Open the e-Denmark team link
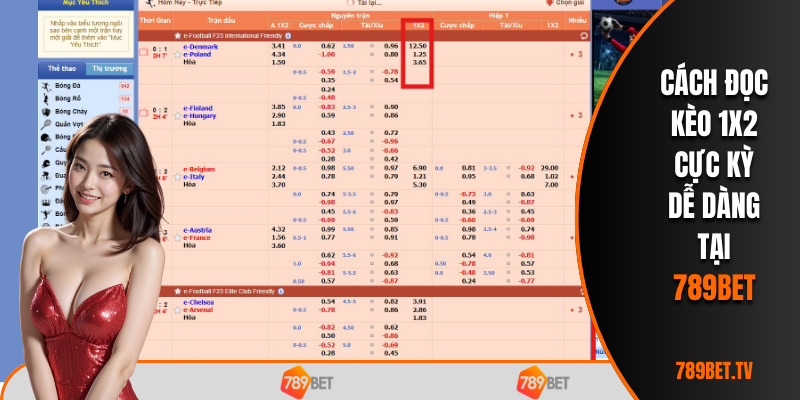The image size is (800, 400). pyautogui.click(x=201, y=47)
